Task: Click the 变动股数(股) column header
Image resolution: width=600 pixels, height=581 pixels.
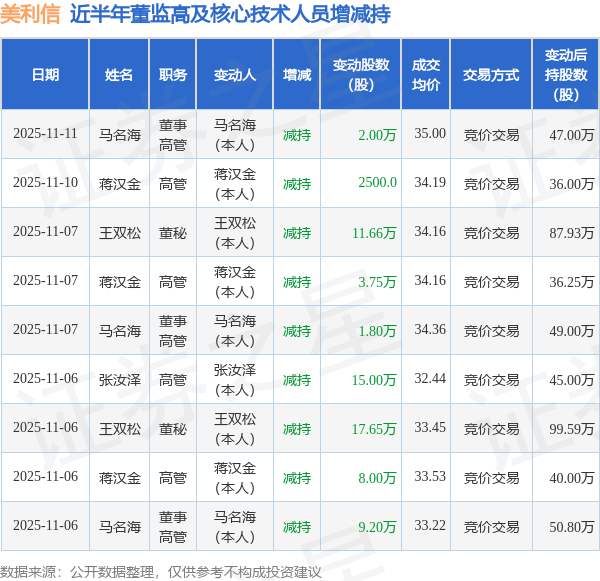Action: (x=361, y=75)
